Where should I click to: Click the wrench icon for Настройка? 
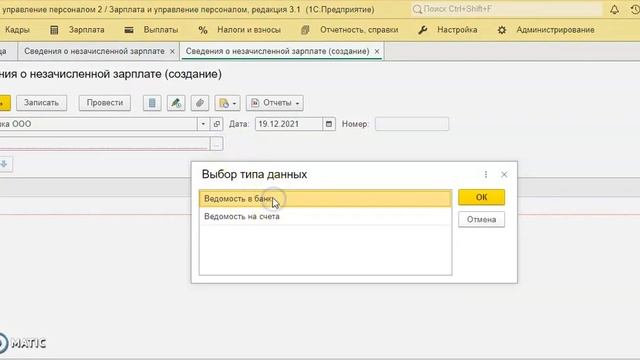pyautogui.click(x=422, y=30)
